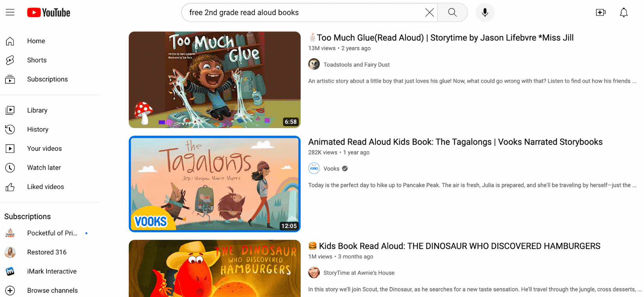Play the Too Much Glue thumbnail

tap(215, 80)
